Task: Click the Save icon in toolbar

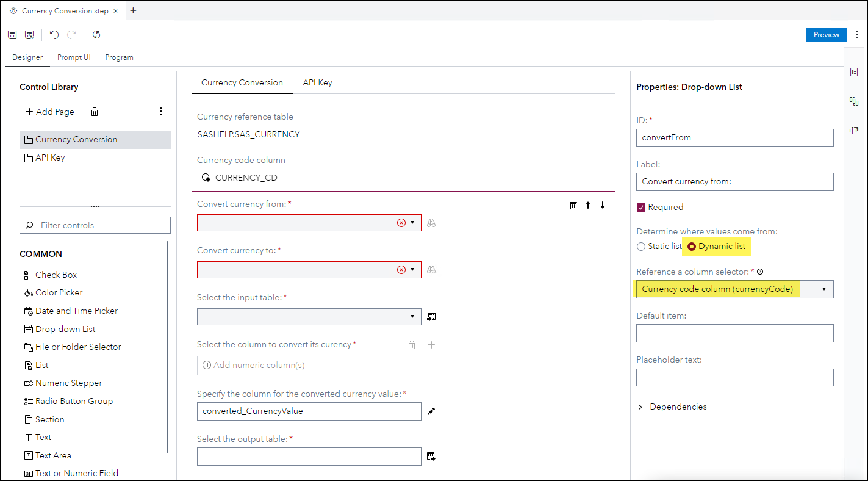Action: pyautogui.click(x=12, y=35)
